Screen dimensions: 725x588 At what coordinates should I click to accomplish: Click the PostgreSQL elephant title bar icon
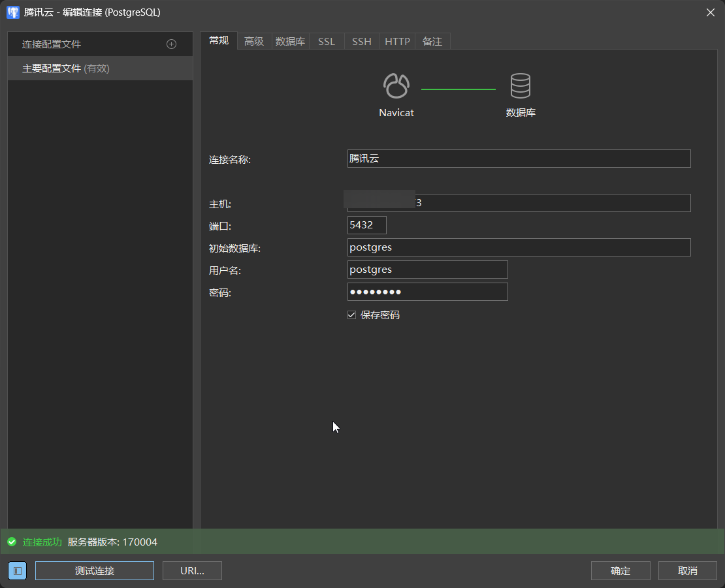tap(13, 12)
